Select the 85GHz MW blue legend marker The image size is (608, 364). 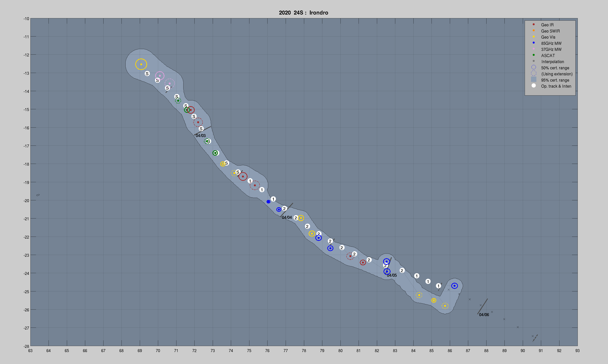[x=533, y=43]
